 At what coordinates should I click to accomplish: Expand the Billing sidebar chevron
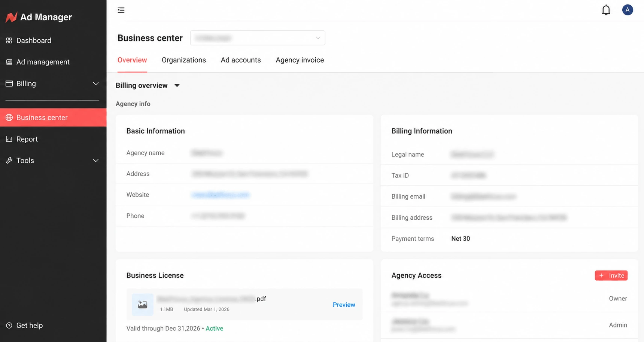point(96,83)
